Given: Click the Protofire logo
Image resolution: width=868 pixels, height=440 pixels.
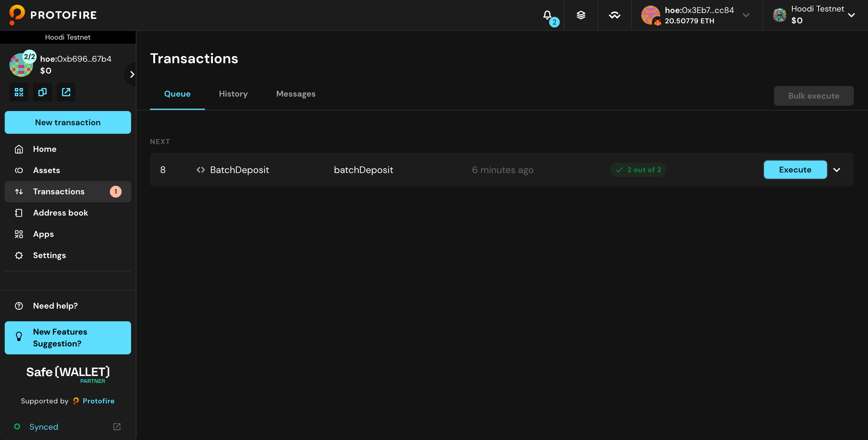Looking at the screenshot, I should tap(53, 15).
